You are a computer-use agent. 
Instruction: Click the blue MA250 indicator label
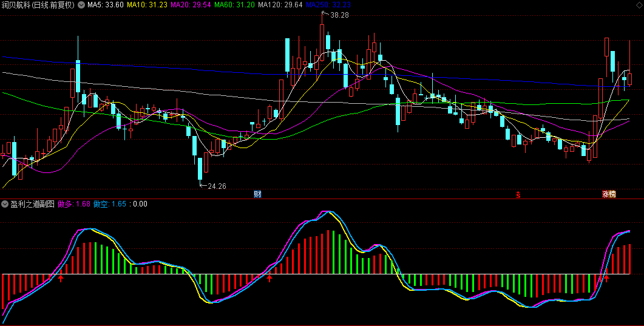click(328, 5)
